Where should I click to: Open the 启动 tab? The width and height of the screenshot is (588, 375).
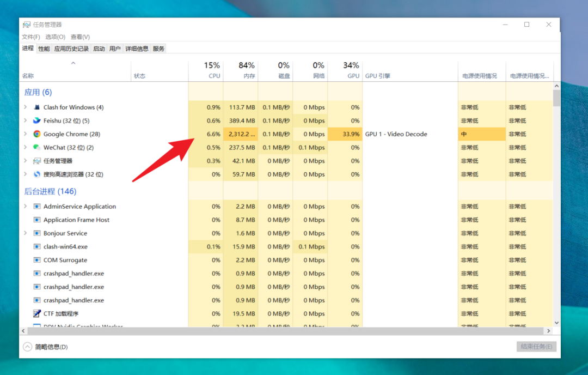pyautogui.click(x=99, y=49)
